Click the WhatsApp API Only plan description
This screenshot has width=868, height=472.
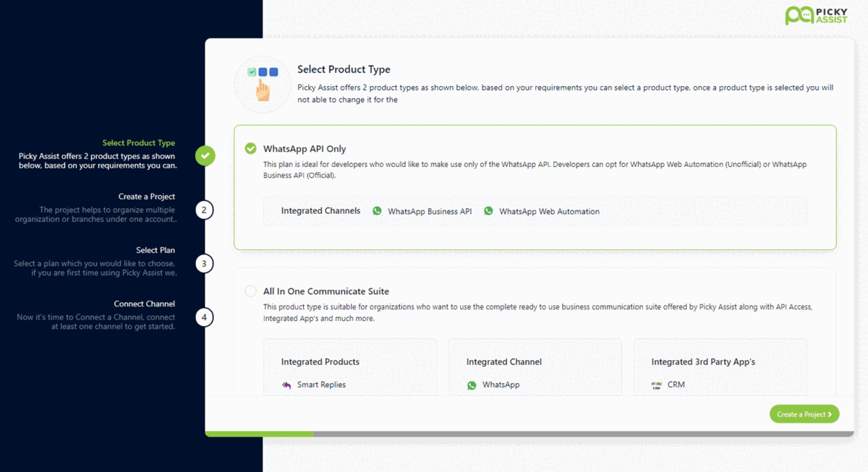(535, 170)
